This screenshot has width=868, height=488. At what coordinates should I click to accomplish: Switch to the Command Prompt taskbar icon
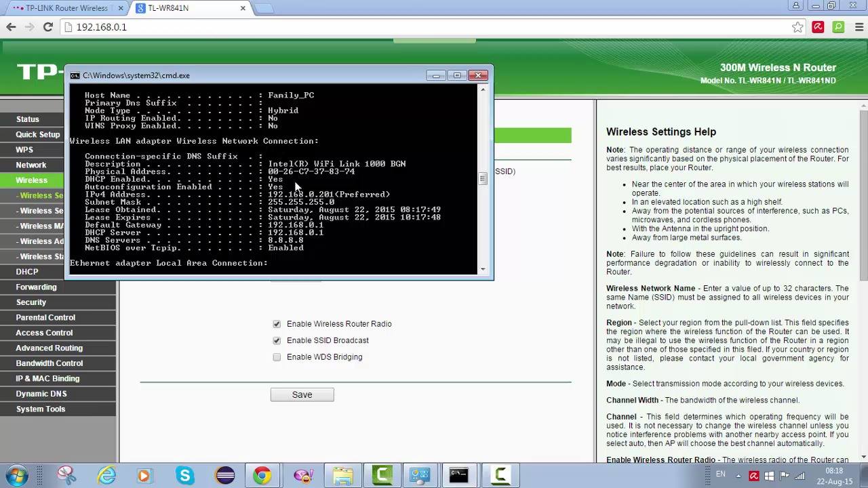[x=459, y=475]
